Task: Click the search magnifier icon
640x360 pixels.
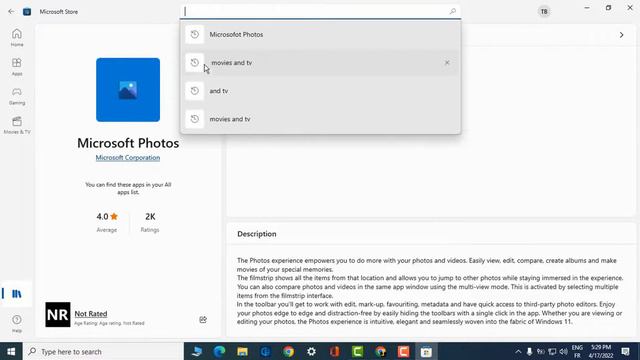Action: (452, 11)
